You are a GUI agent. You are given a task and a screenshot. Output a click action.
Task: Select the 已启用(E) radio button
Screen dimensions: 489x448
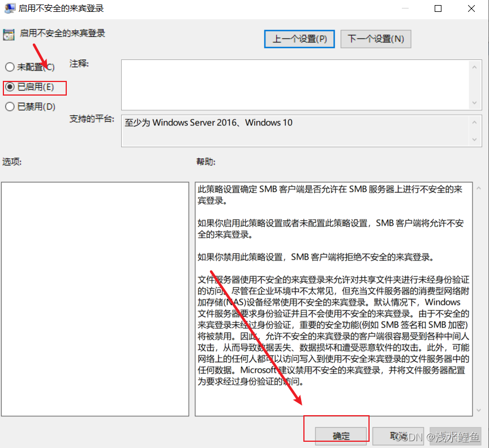click(10, 87)
